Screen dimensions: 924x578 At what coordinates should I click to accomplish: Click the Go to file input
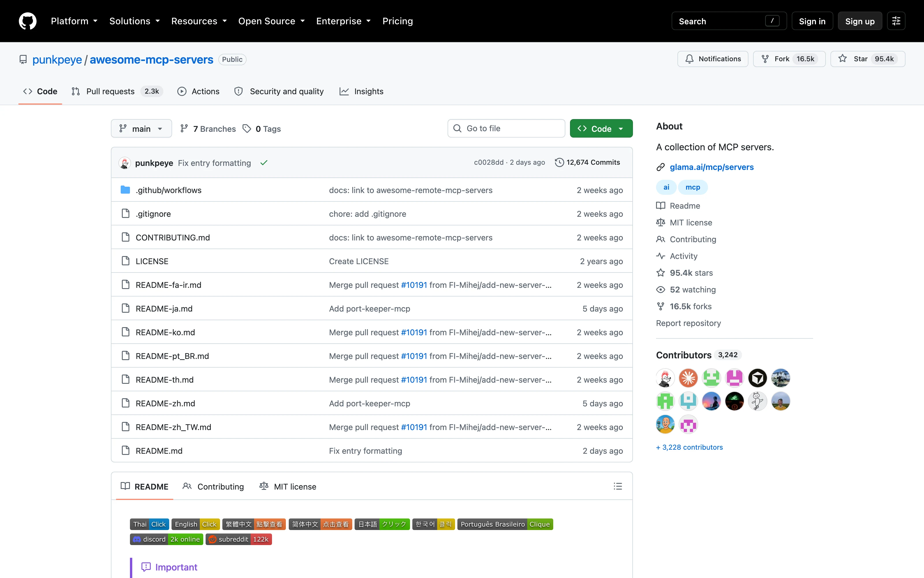[x=506, y=128]
